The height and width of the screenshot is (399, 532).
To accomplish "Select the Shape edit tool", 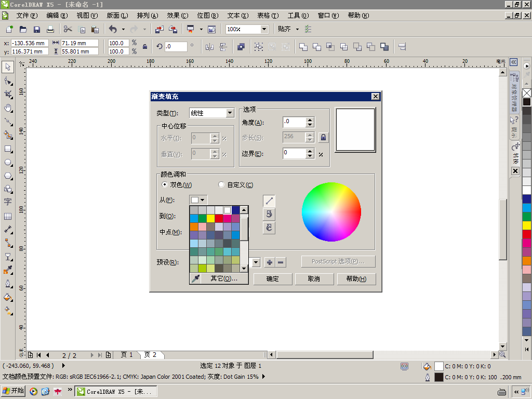I will pos(8,81).
